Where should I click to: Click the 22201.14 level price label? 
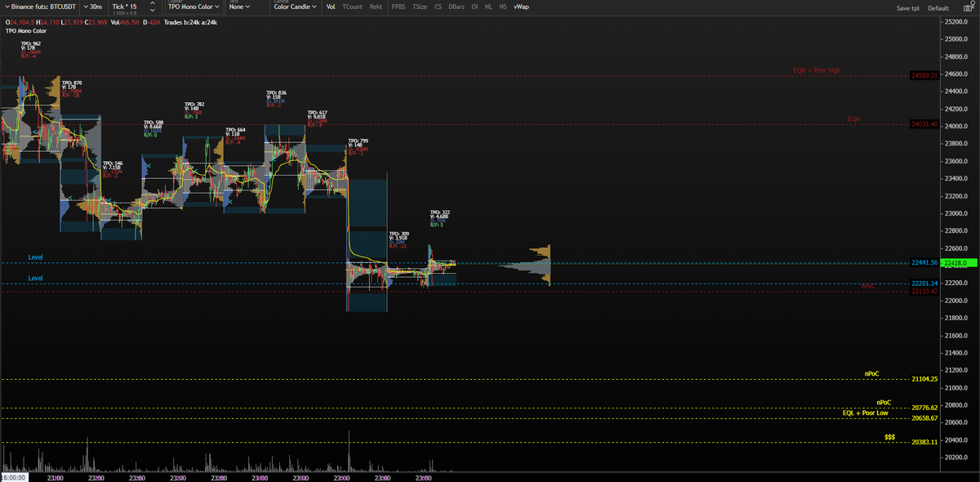924,283
